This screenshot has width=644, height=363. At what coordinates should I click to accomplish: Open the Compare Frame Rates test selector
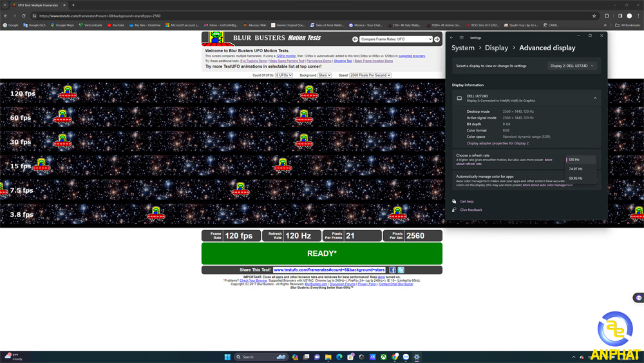pos(396,39)
